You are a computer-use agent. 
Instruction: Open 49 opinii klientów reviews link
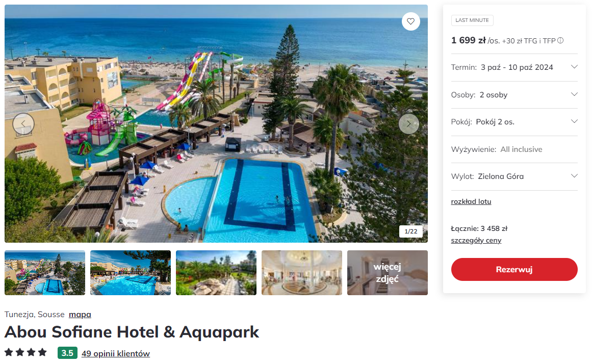[116, 353]
